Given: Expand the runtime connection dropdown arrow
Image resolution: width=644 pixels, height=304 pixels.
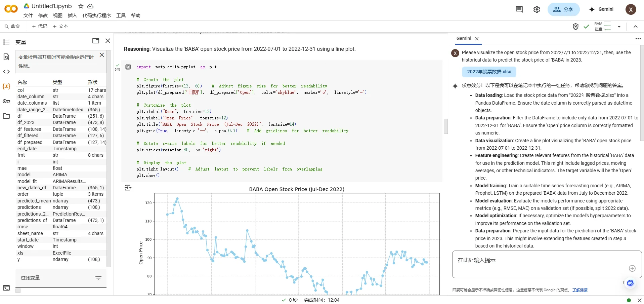Looking at the screenshot, I should click(619, 27).
